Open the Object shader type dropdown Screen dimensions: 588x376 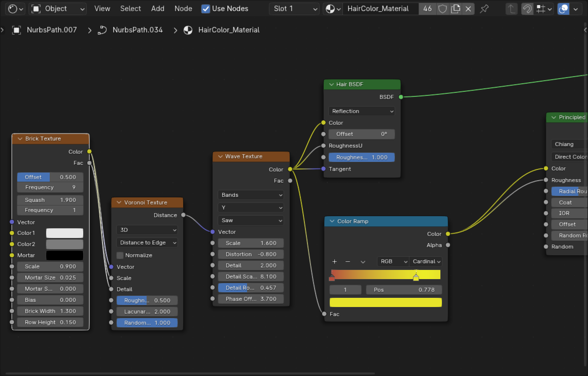pos(57,9)
